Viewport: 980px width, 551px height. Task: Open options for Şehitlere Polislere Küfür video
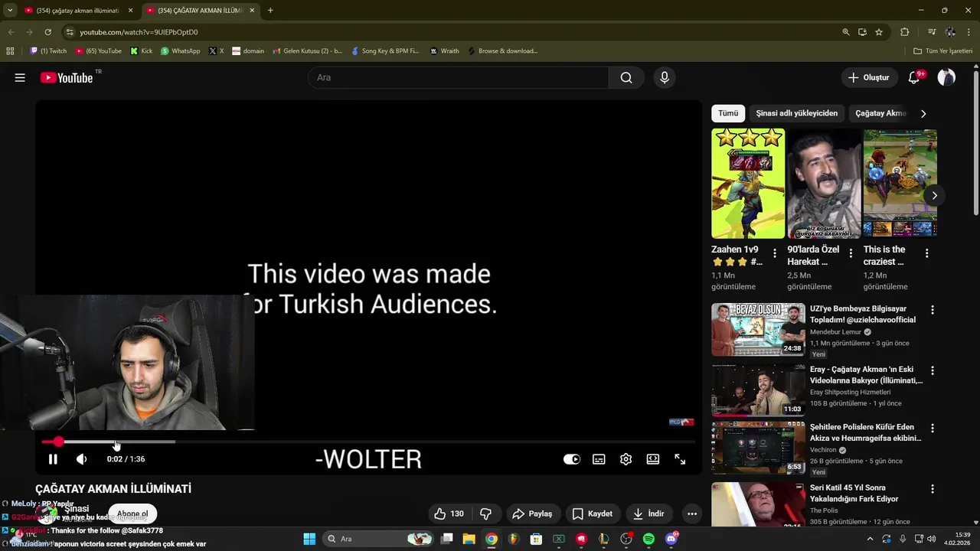point(932,428)
